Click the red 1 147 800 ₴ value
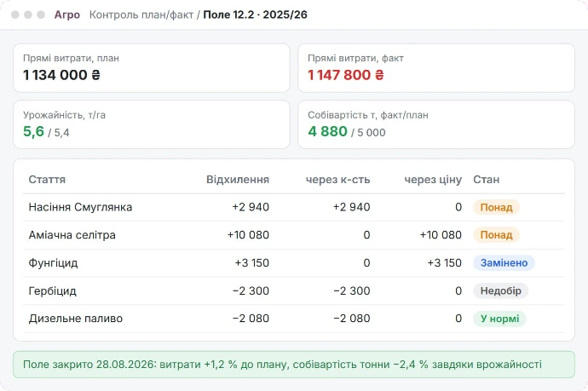588x391 pixels. [346, 75]
